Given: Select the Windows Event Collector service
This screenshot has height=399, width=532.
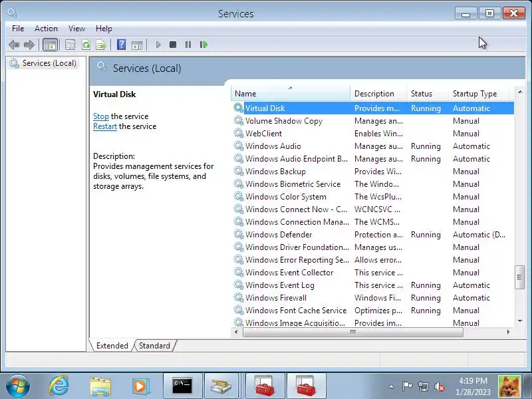Looking at the screenshot, I should pyautogui.click(x=372, y=273).
